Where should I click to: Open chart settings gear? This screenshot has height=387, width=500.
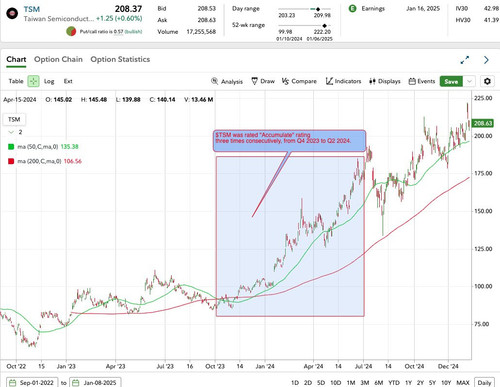487,81
